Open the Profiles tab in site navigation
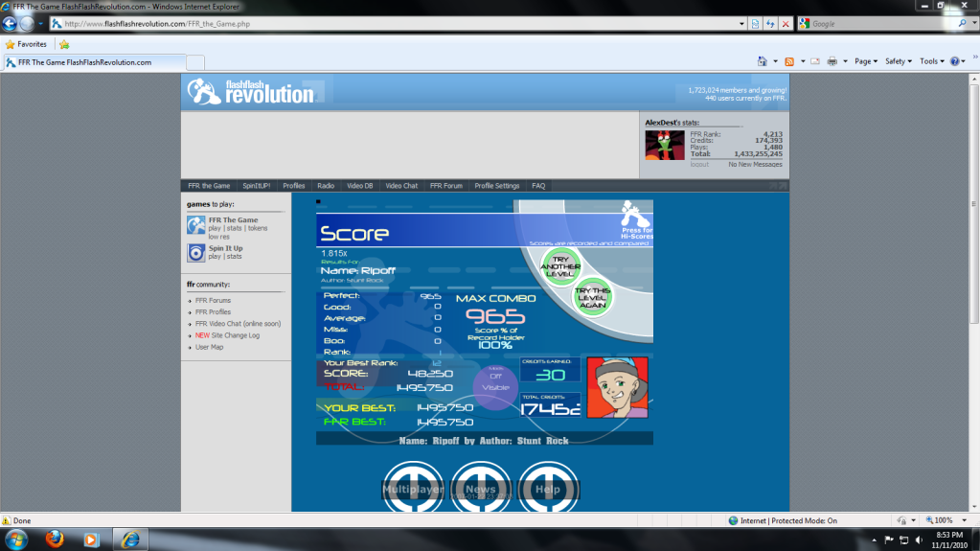Screen dimensions: 980x551 coord(294,186)
